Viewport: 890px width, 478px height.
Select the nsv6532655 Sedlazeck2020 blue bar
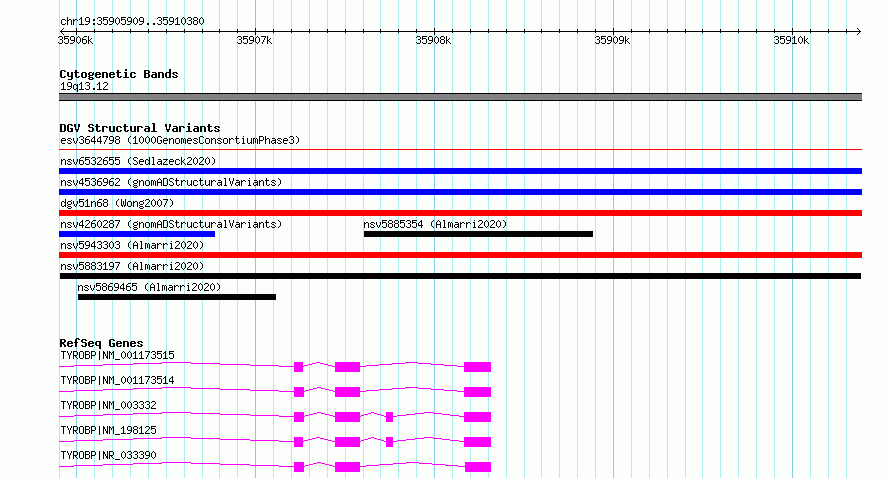click(460, 171)
